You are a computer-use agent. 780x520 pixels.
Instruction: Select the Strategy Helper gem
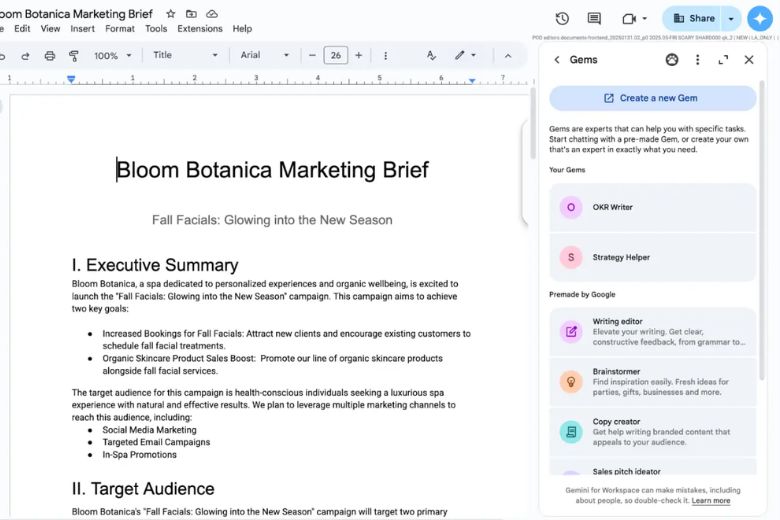653,257
